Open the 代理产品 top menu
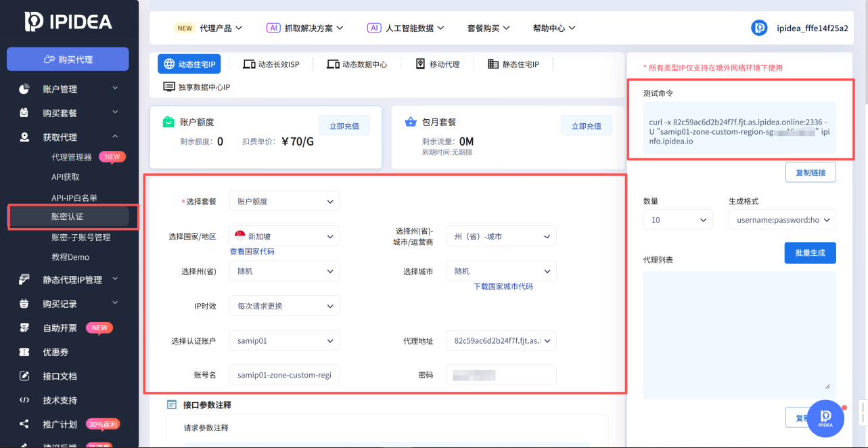Viewport: 868px width, 448px height. point(208,28)
